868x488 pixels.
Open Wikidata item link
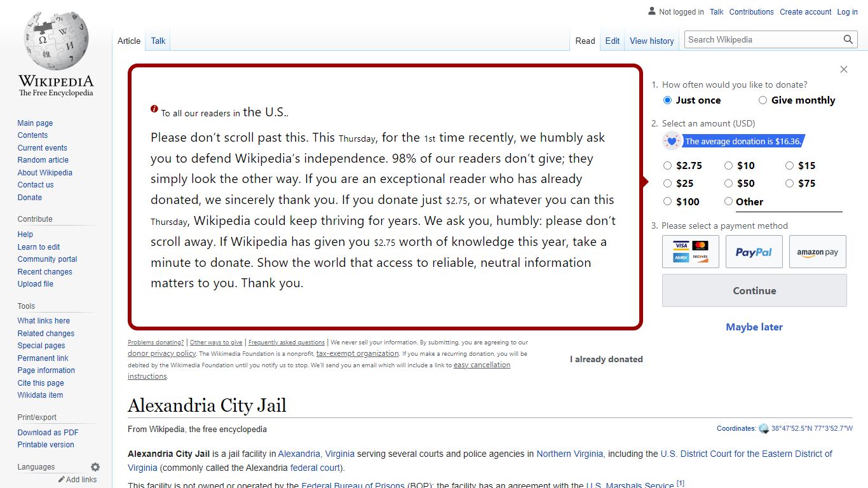coord(40,395)
